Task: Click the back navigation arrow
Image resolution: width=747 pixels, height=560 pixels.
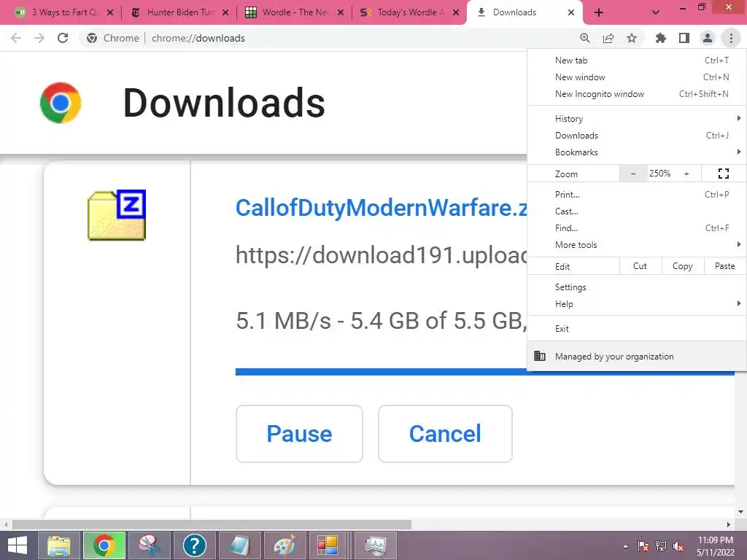Action: coord(16,38)
